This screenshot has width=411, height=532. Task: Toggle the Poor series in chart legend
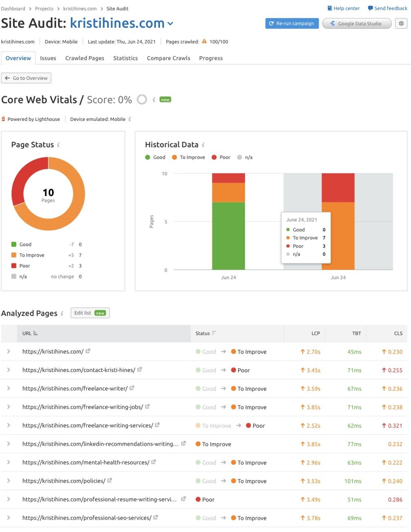pyautogui.click(x=221, y=158)
